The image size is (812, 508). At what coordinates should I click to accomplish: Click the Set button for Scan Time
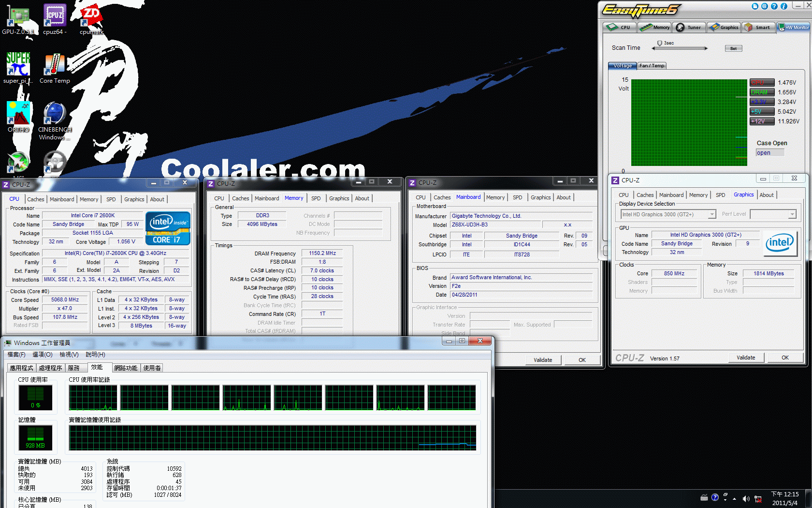pyautogui.click(x=733, y=48)
